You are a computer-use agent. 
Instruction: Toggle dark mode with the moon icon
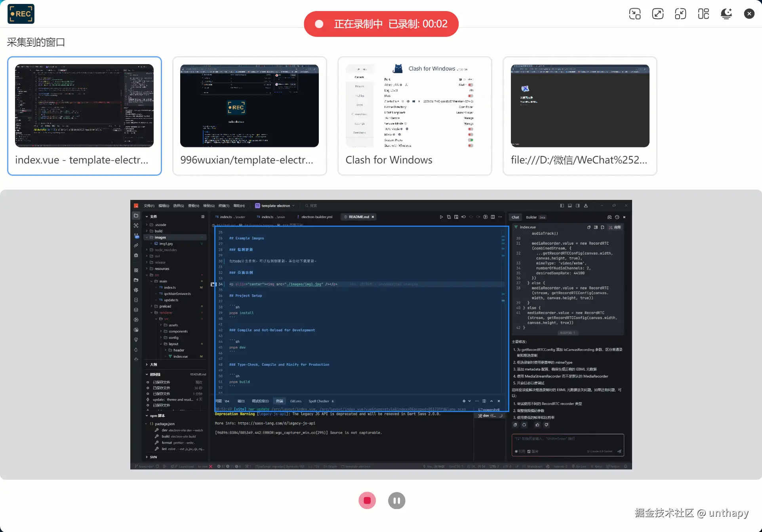[726, 14]
